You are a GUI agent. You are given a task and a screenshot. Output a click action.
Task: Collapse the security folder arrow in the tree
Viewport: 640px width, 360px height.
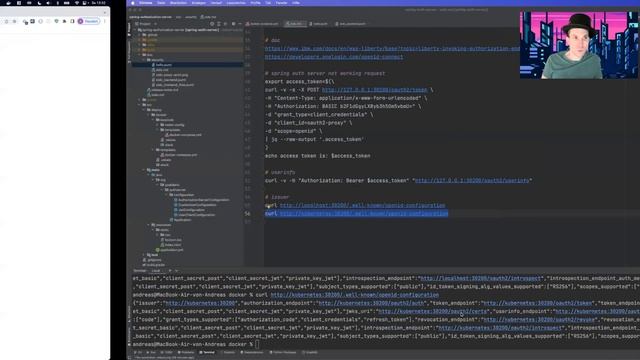click(x=144, y=60)
